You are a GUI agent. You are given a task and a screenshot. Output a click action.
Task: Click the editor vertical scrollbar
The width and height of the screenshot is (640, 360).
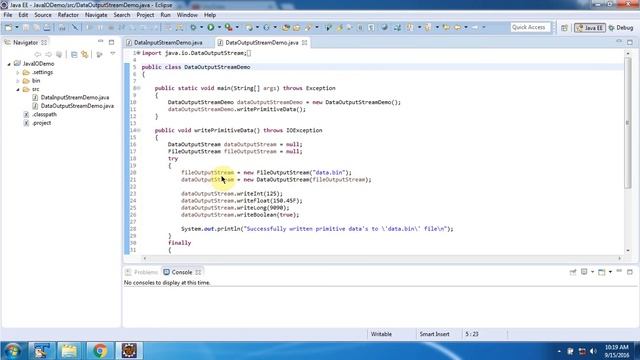tap(628, 122)
